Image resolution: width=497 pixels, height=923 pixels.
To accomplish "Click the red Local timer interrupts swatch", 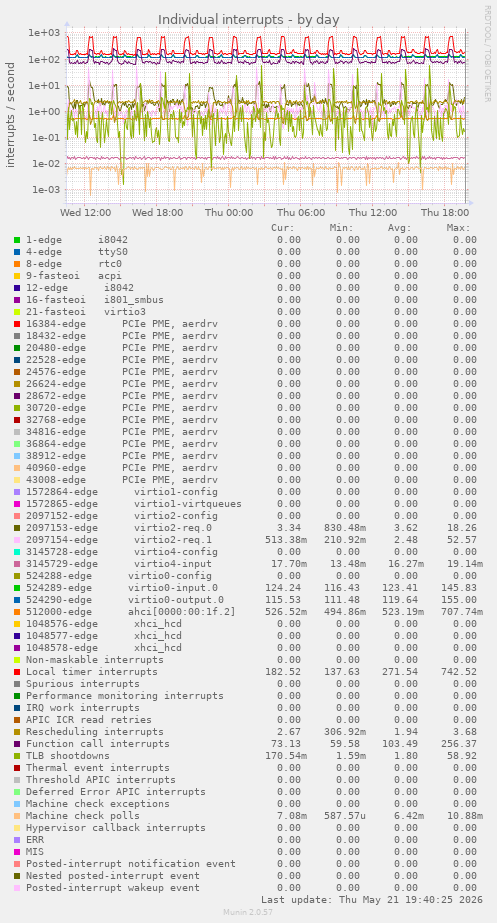I will tap(17, 672).
